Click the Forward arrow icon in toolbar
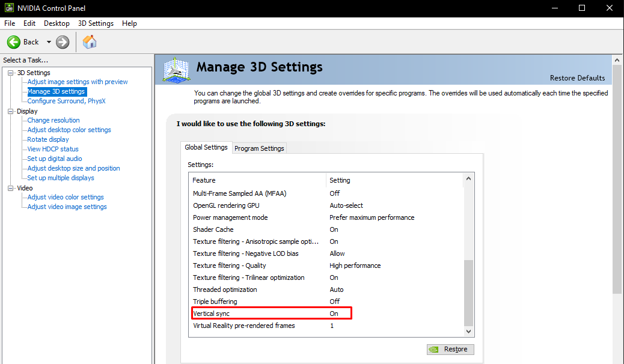624x364 pixels. (x=63, y=42)
